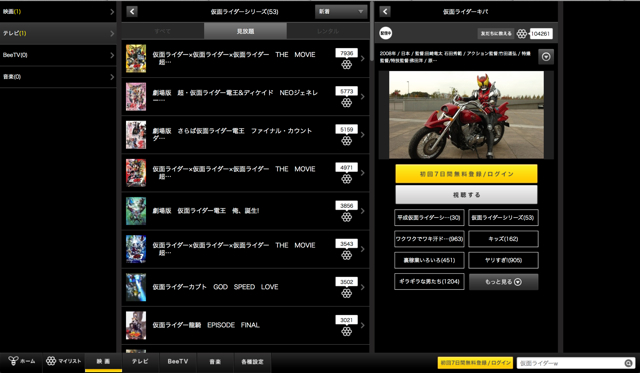Click the flower favorite icon under count 3856
The width and height of the screenshot is (640, 373).
point(347,217)
